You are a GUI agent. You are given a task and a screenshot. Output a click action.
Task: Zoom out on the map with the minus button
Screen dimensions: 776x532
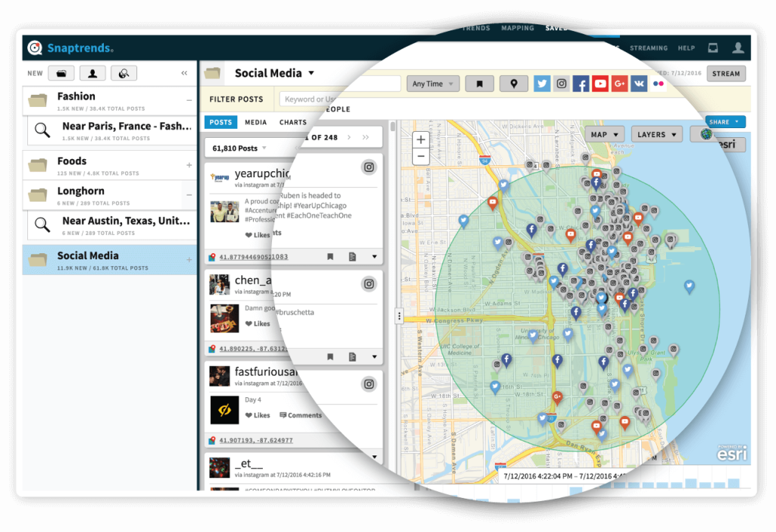coord(421,156)
